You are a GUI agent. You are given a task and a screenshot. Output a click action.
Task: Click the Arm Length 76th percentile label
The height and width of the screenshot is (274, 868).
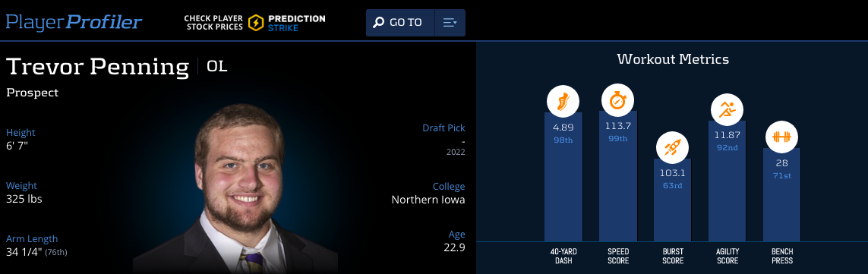tap(56, 253)
